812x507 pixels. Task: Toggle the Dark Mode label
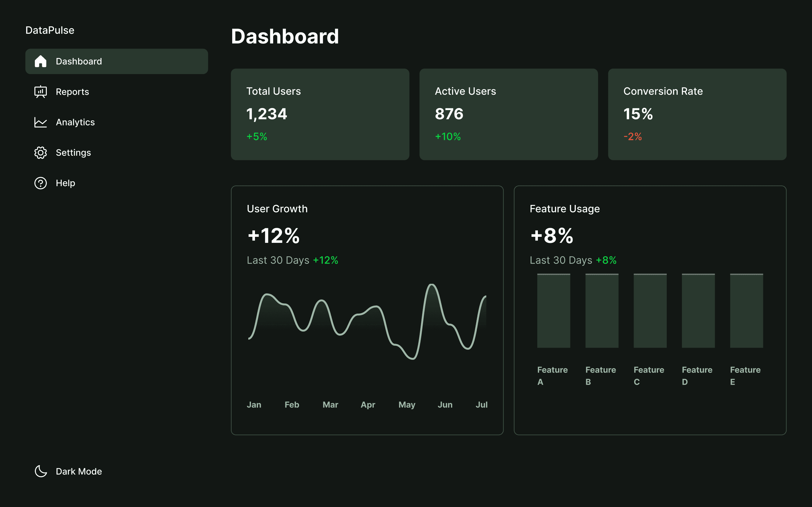pos(79,471)
